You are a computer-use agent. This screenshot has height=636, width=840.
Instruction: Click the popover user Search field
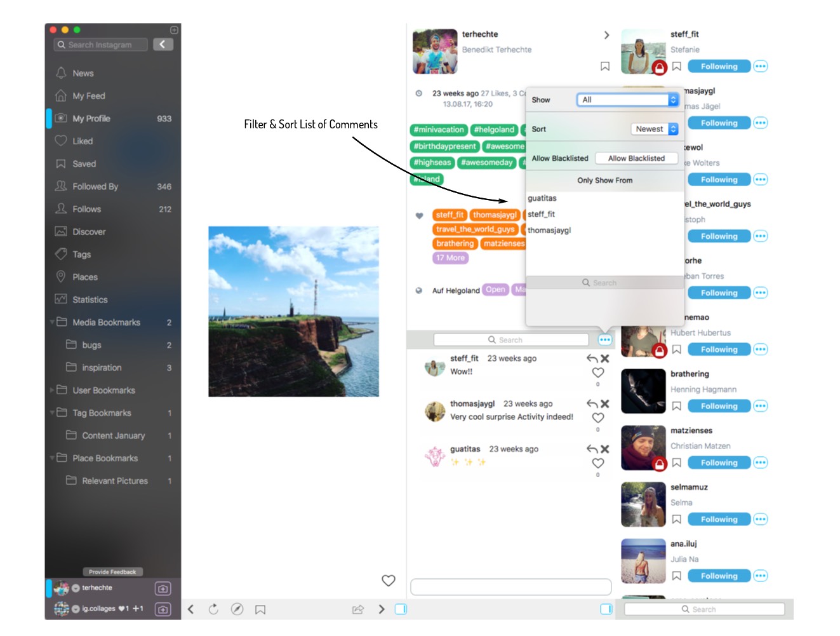(x=605, y=283)
